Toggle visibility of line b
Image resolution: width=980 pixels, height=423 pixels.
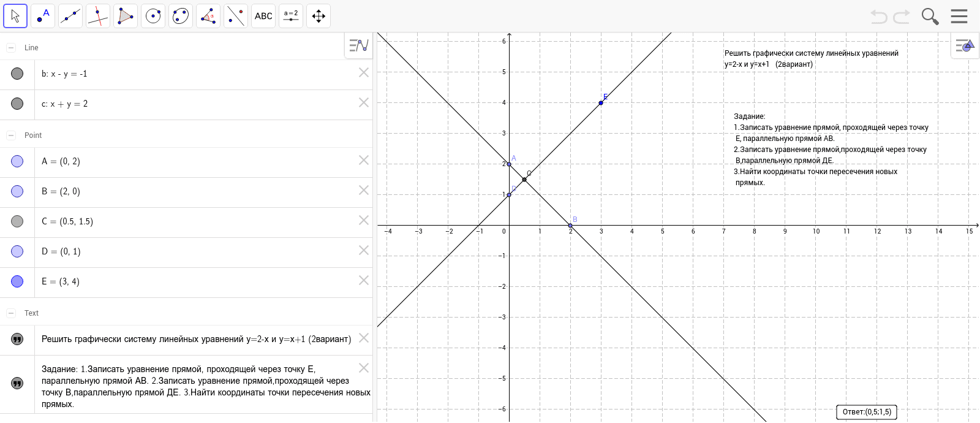pyautogui.click(x=17, y=74)
